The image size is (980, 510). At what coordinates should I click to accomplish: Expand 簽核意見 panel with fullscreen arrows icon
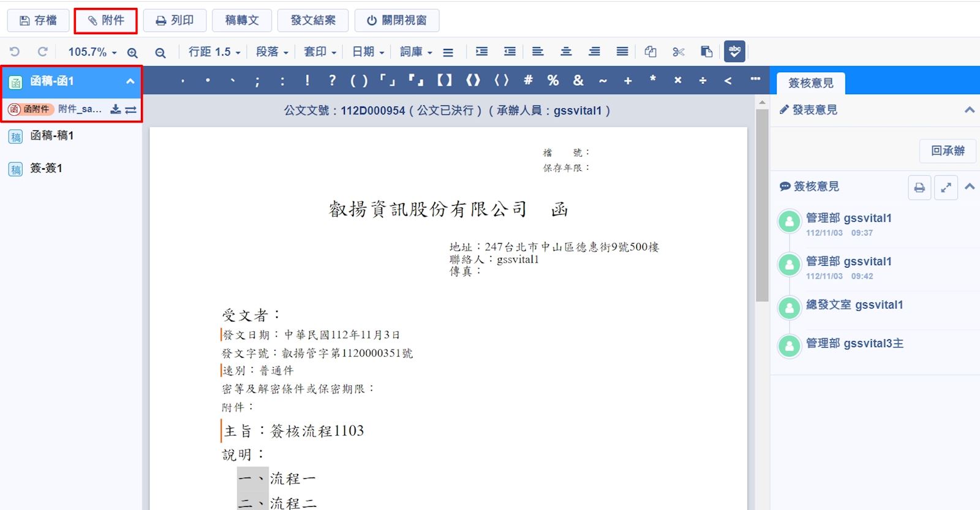tap(946, 187)
